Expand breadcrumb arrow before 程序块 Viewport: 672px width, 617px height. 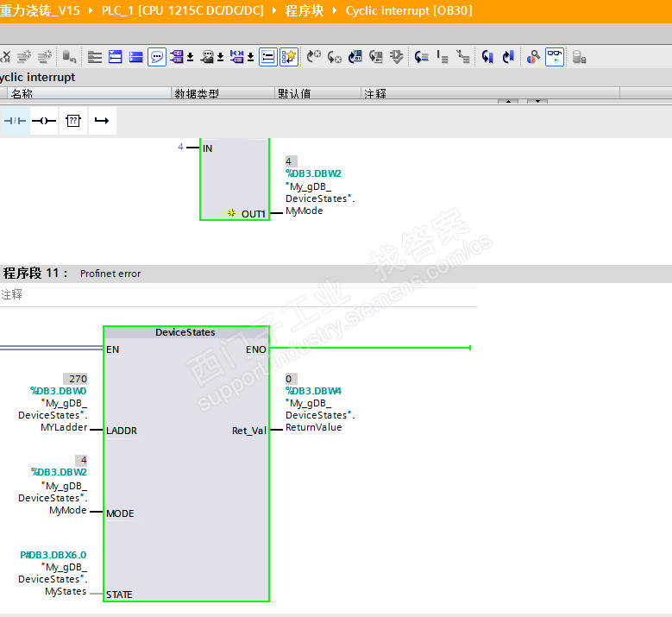pyautogui.click(x=274, y=10)
